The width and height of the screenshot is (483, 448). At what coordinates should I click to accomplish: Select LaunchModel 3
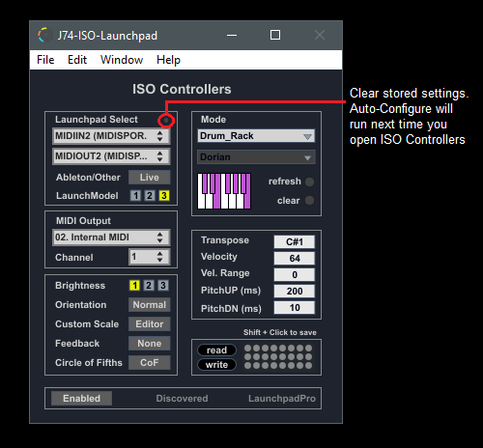click(x=164, y=195)
